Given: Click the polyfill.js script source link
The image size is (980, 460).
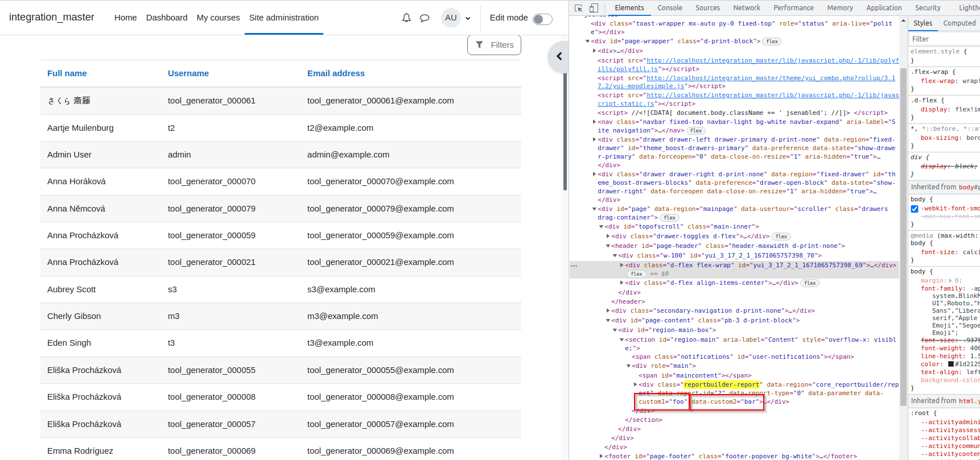Looking at the screenshot, I should coord(748,65).
